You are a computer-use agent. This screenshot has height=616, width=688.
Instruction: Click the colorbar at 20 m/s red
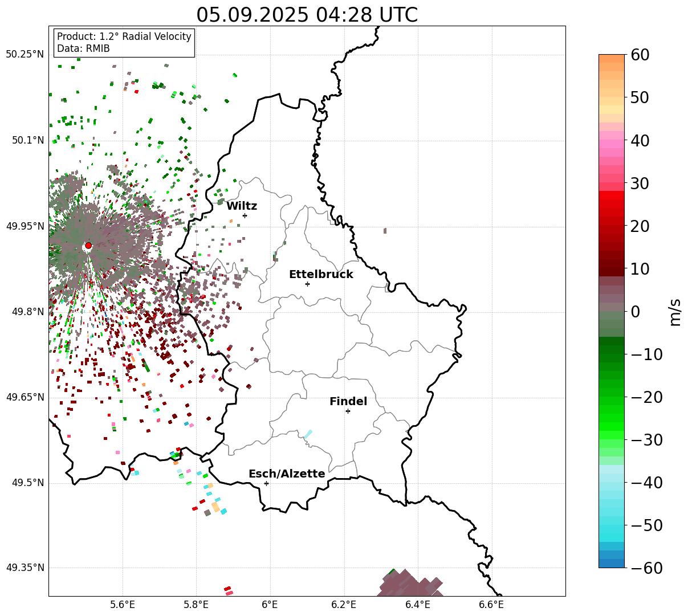(x=612, y=226)
